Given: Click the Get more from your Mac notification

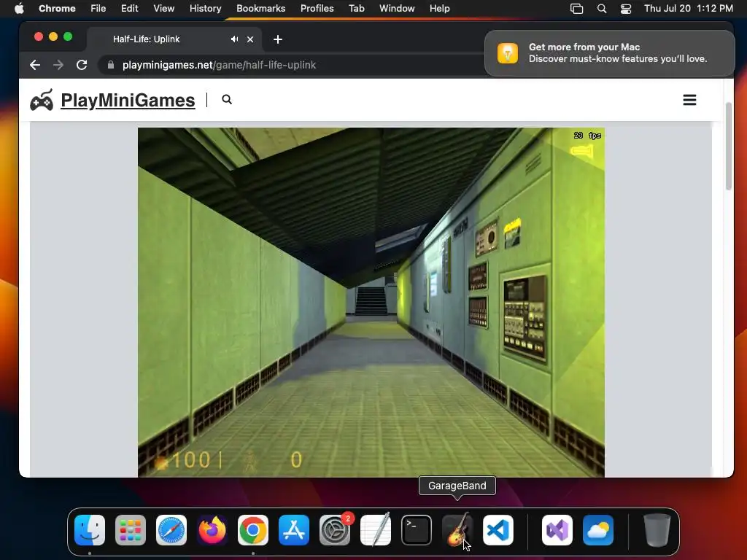Looking at the screenshot, I should (610, 52).
